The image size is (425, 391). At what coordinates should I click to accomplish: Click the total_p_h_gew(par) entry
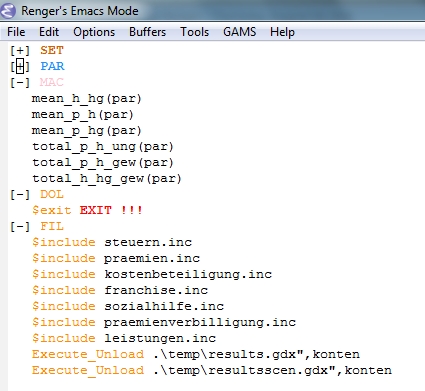[x=103, y=163]
